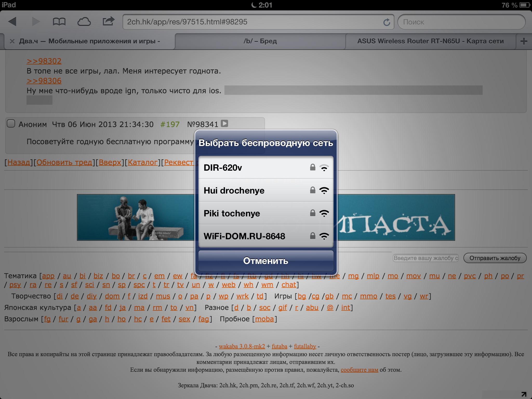Click Обновить тред link
Image resolution: width=532 pixels, height=399 pixels.
click(x=64, y=162)
